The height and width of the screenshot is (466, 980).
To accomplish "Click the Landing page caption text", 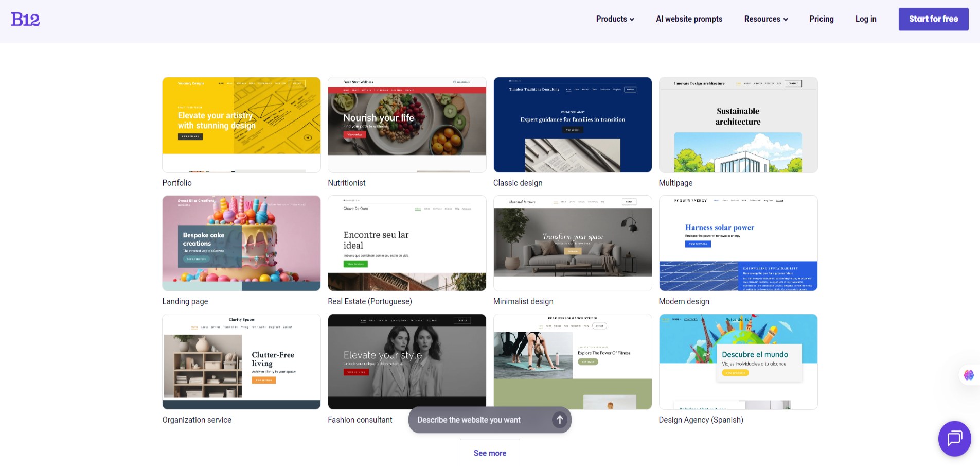I will tap(185, 301).
